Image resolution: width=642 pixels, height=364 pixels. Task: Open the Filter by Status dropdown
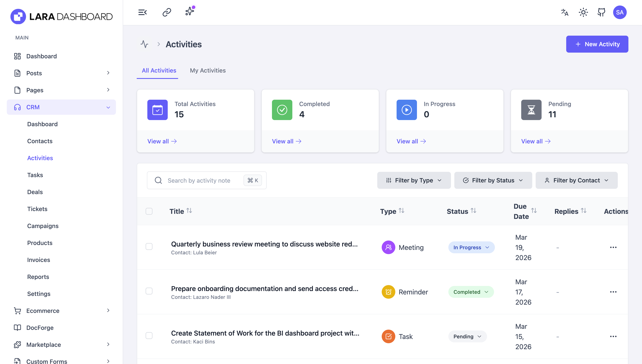[x=493, y=180]
